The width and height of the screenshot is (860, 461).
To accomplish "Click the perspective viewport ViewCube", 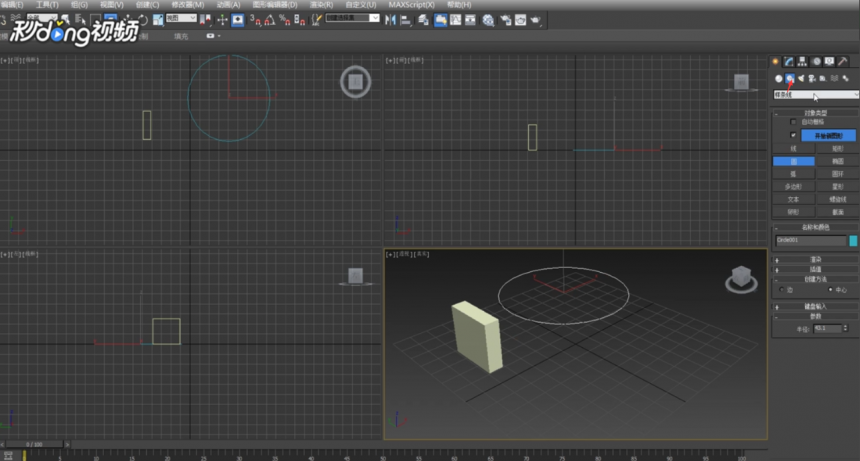I will tap(742, 278).
